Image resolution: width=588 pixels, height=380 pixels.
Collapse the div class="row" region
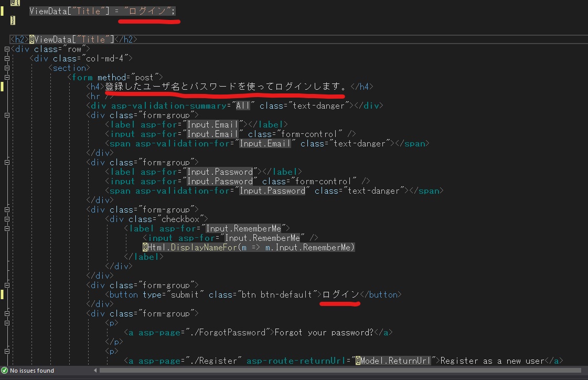point(6,49)
